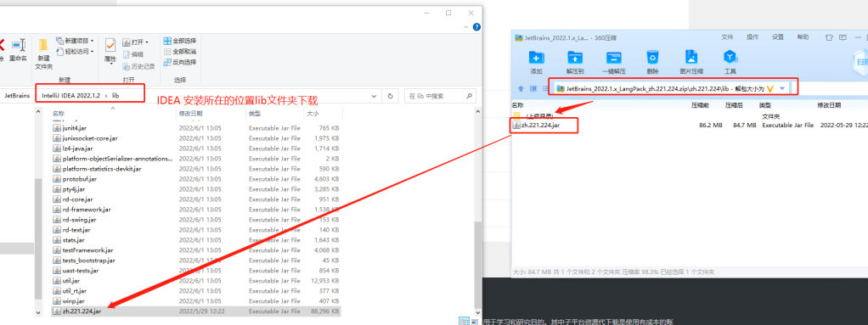The image size is (868, 325).
Task: Click the refresh button beside Explorer address bar
Action: coord(391,96)
